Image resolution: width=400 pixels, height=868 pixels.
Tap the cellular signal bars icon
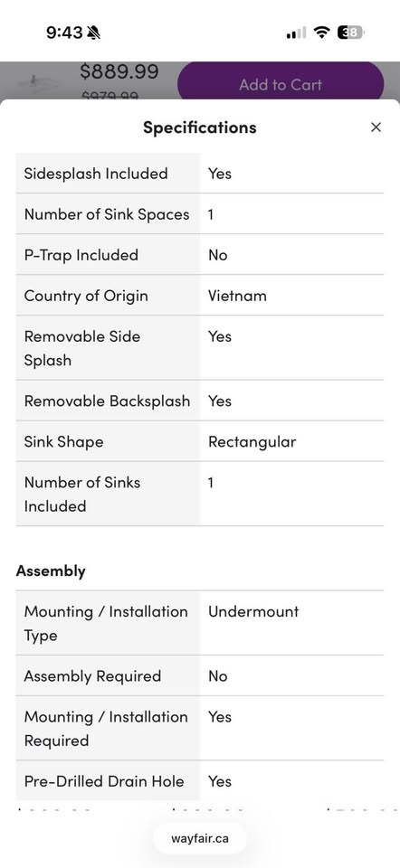[x=296, y=33]
